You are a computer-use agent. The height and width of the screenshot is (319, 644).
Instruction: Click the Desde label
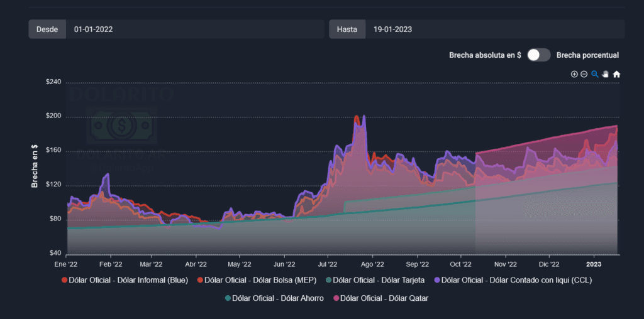pos(47,29)
